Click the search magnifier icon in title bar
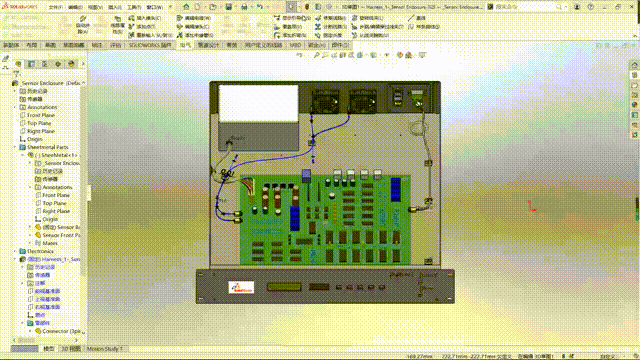 559,7
